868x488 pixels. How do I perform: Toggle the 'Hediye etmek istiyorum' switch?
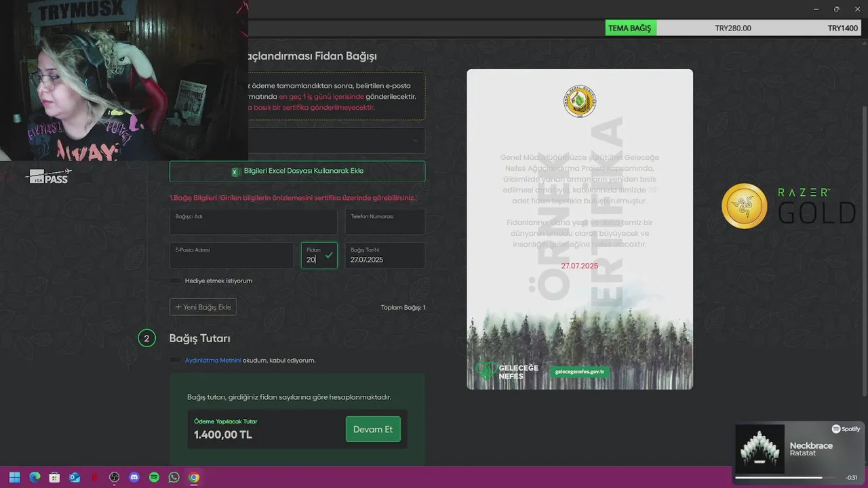click(176, 281)
